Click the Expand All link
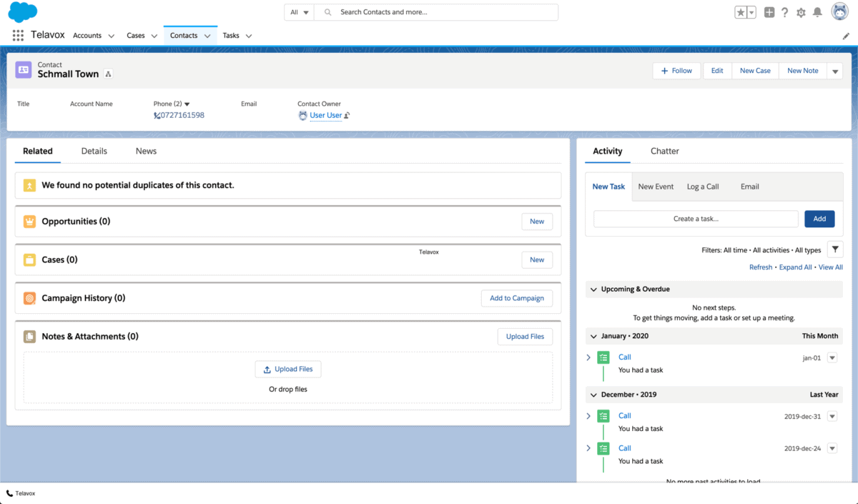The width and height of the screenshot is (858, 504). coord(795,267)
